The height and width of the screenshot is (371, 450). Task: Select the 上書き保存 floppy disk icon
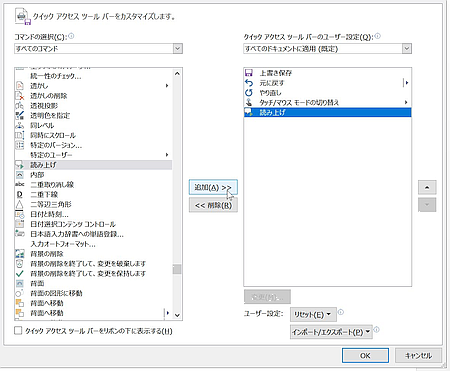click(x=249, y=73)
